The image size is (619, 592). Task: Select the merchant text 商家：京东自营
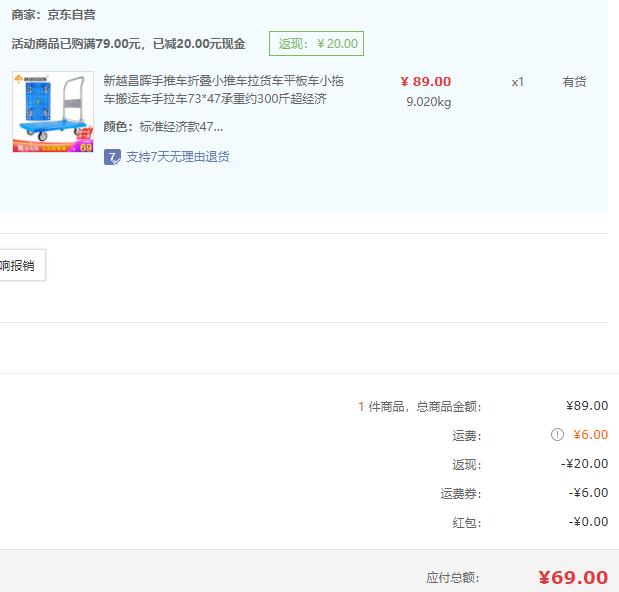53,15
